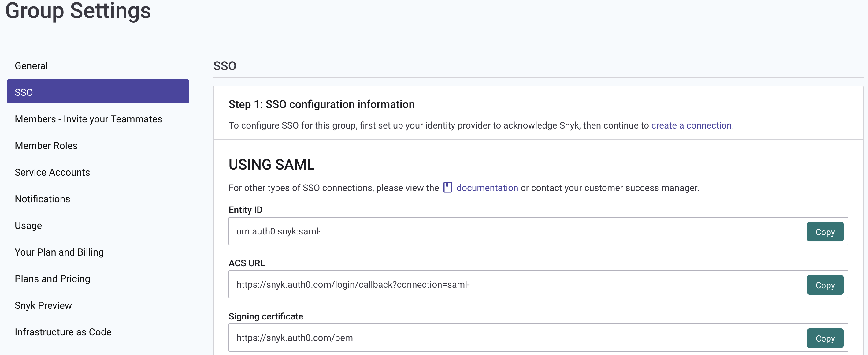
Task: Copy the Entity ID value
Action: 825,232
